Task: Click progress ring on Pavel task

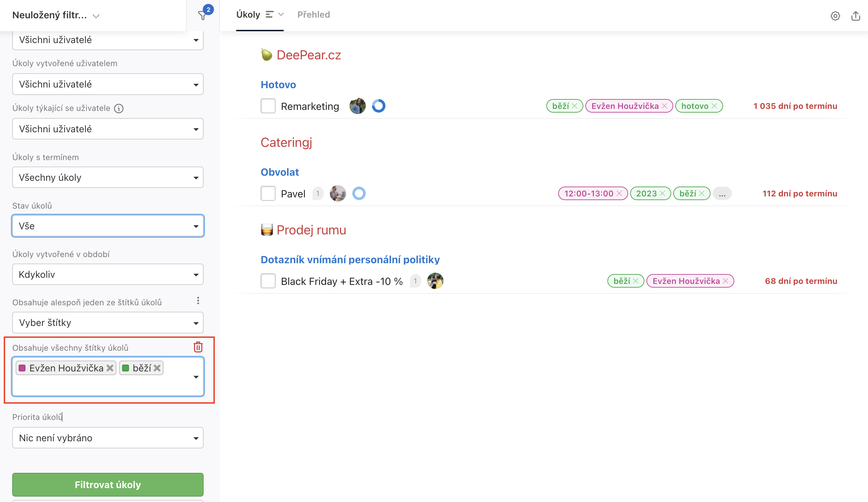Action: tap(359, 193)
